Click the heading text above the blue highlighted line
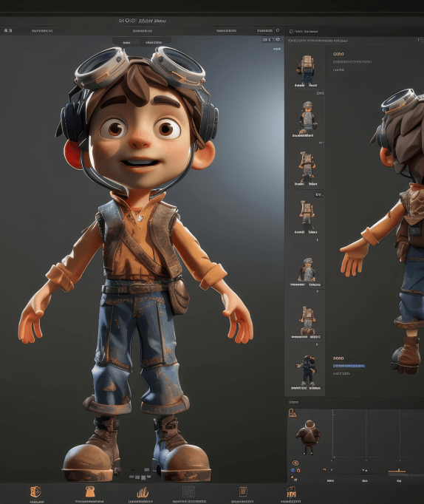Viewport: 424px width, 504px height. click(338, 358)
